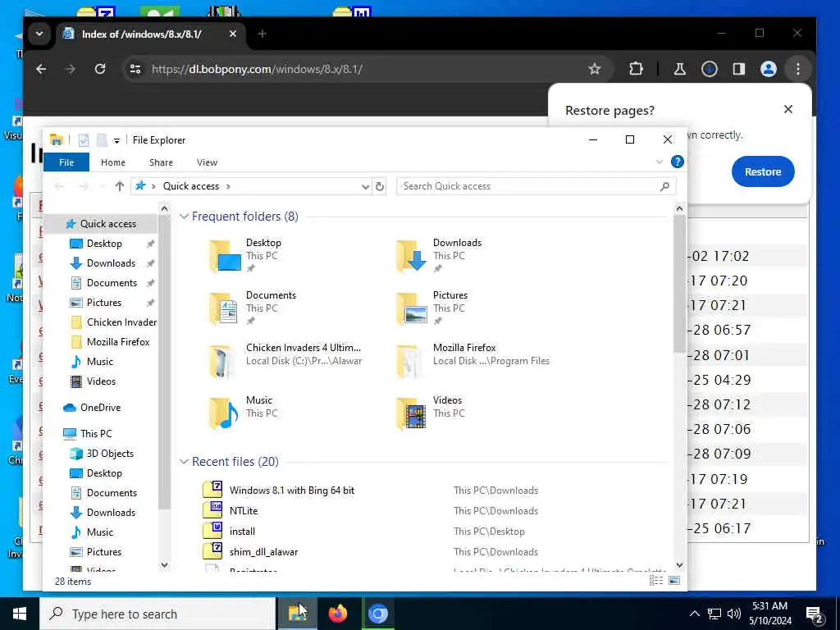Expand the ribbon with the chevron
This screenshot has height=630, width=840.
click(660, 162)
